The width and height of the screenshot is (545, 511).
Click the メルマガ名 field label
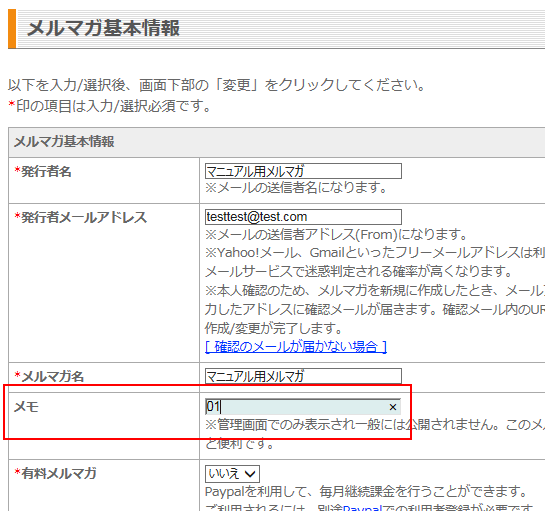(49, 376)
